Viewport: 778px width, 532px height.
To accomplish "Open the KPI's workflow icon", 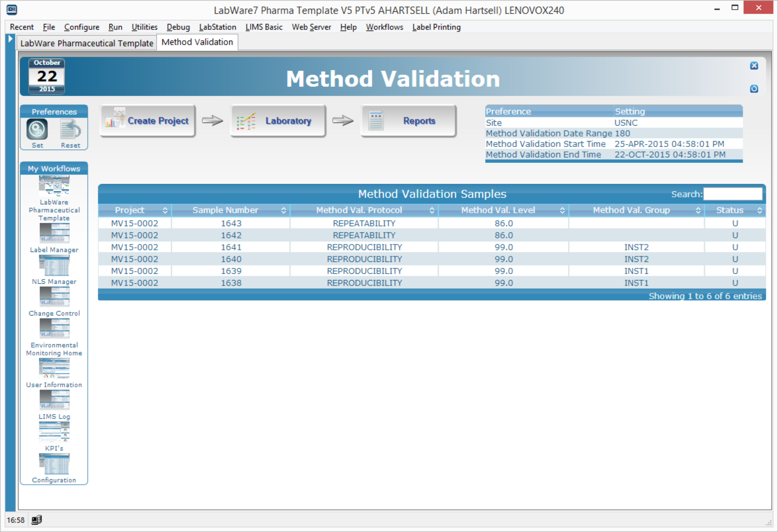I will point(54,432).
